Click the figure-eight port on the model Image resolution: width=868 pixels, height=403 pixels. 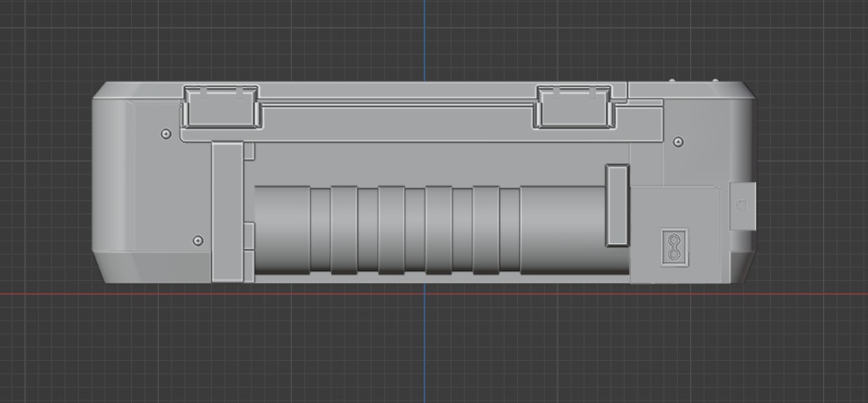(675, 247)
